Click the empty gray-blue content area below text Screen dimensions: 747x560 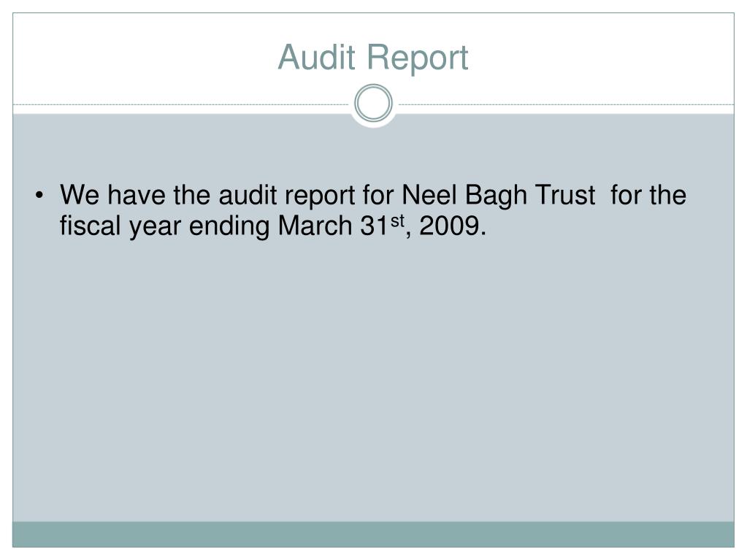point(374,381)
